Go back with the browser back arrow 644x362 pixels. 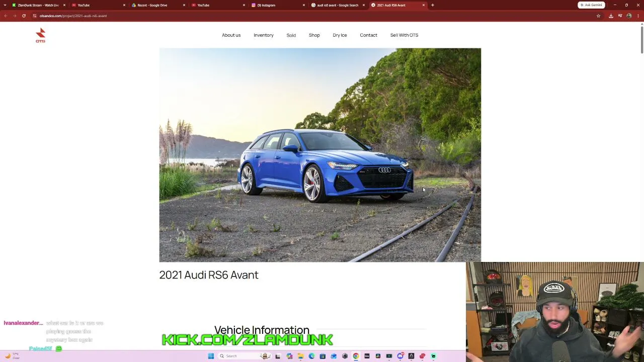click(6, 16)
